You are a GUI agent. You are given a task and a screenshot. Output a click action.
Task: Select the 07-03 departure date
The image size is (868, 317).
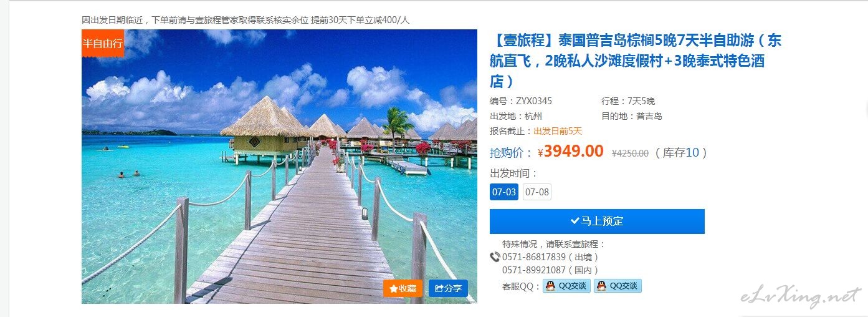click(504, 192)
